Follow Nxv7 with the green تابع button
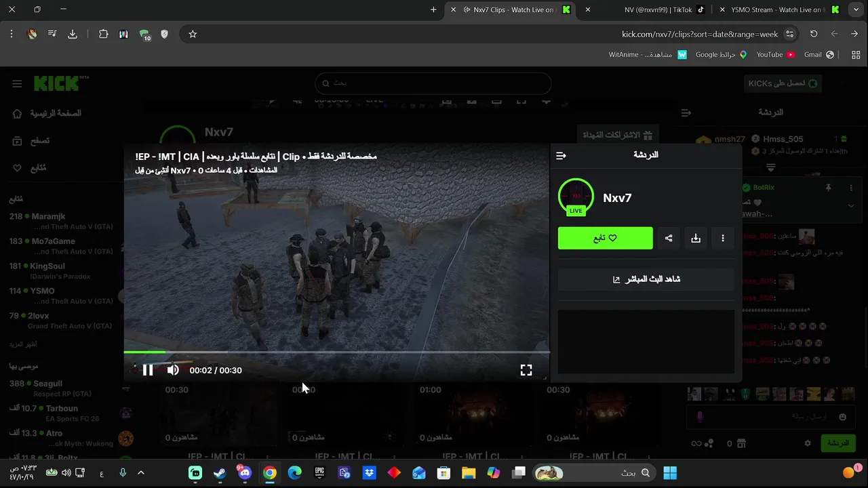The width and height of the screenshot is (868, 488). pos(606,238)
